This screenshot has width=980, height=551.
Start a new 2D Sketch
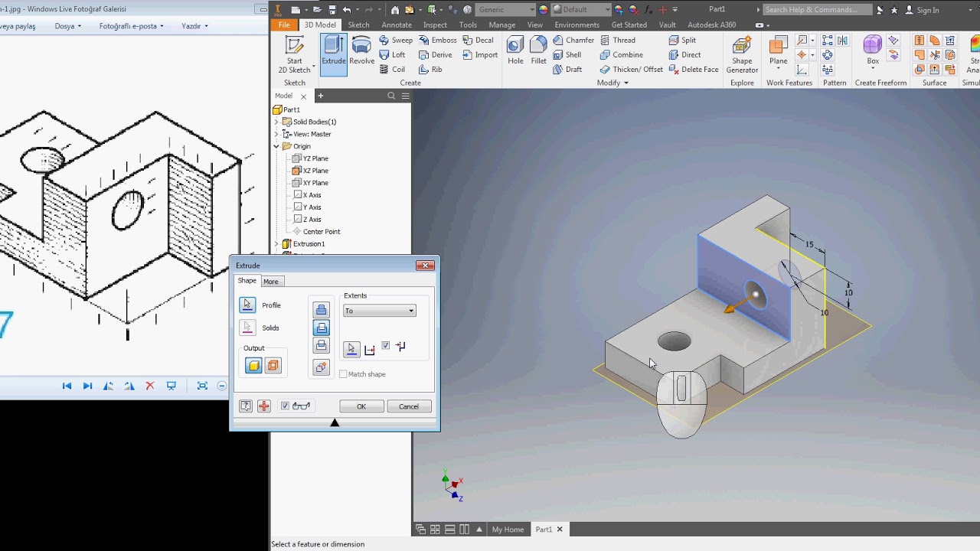pyautogui.click(x=294, y=54)
